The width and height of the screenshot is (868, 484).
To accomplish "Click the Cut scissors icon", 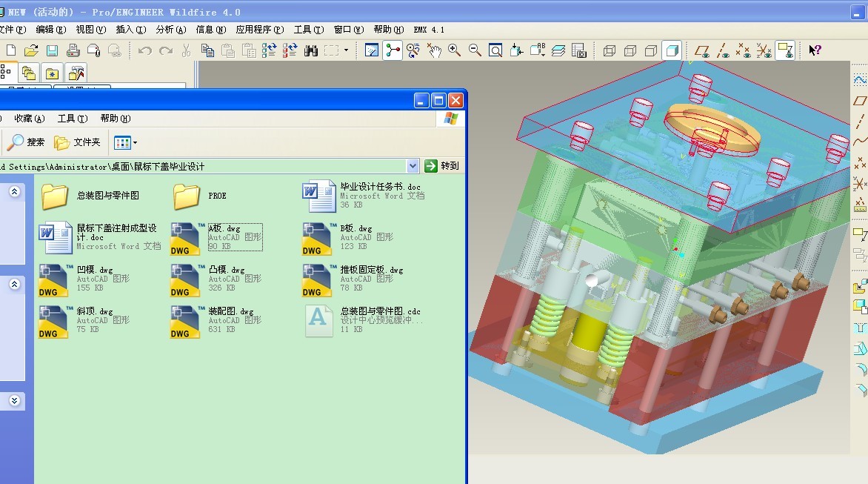I will click(187, 50).
